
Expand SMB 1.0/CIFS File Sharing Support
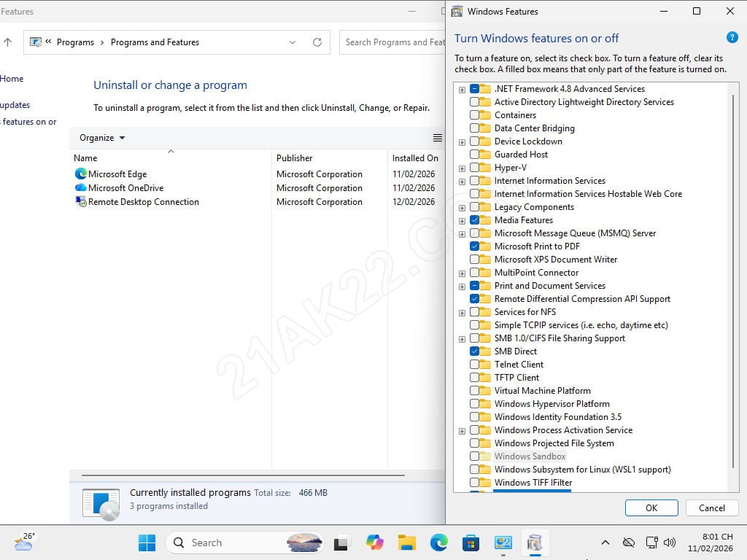tap(462, 339)
